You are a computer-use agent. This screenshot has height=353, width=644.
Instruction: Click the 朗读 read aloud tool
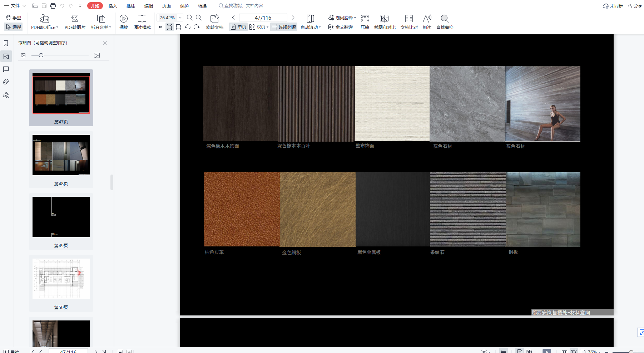point(427,22)
